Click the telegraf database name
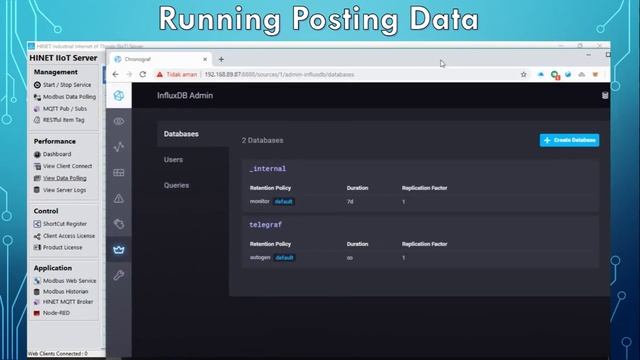640x360 pixels. [266, 224]
